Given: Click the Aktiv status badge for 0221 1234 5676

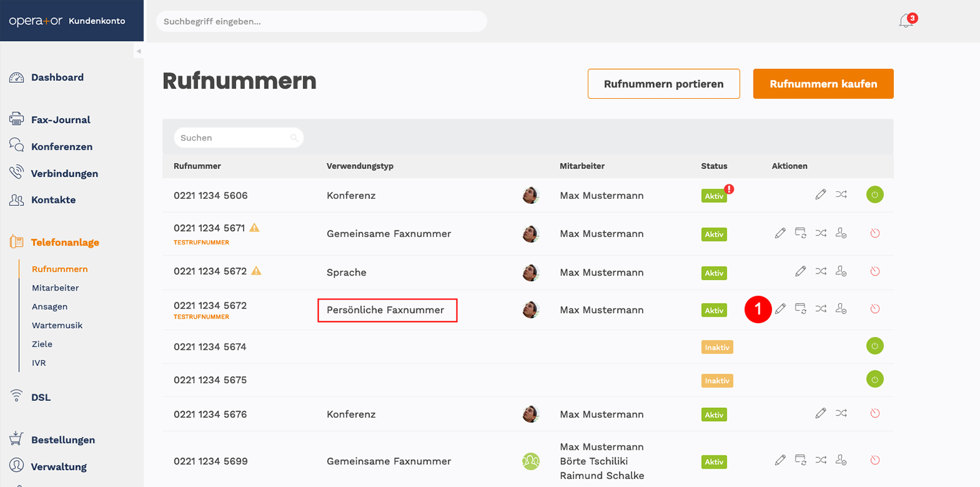Looking at the screenshot, I should (714, 414).
